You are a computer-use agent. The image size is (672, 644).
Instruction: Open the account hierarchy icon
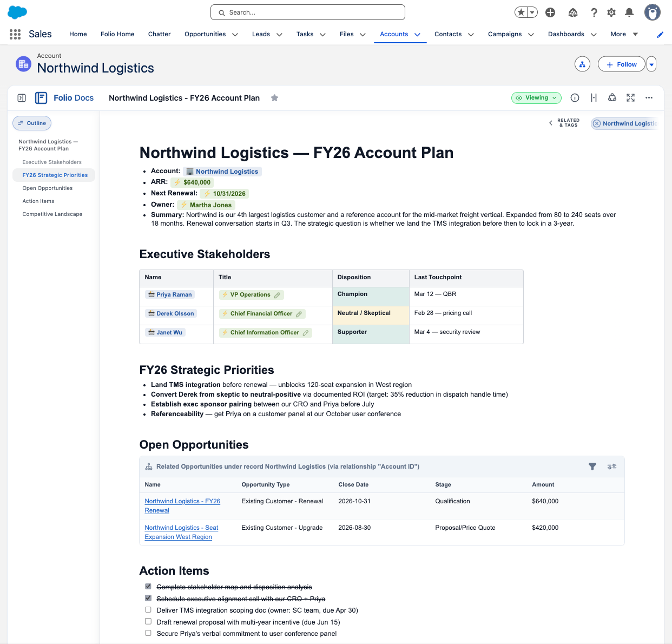click(x=582, y=64)
